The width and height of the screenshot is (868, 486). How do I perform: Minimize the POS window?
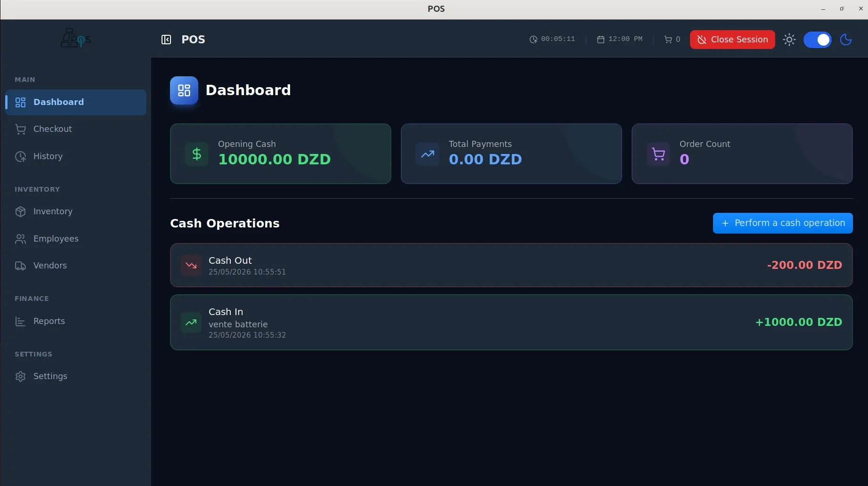point(823,9)
